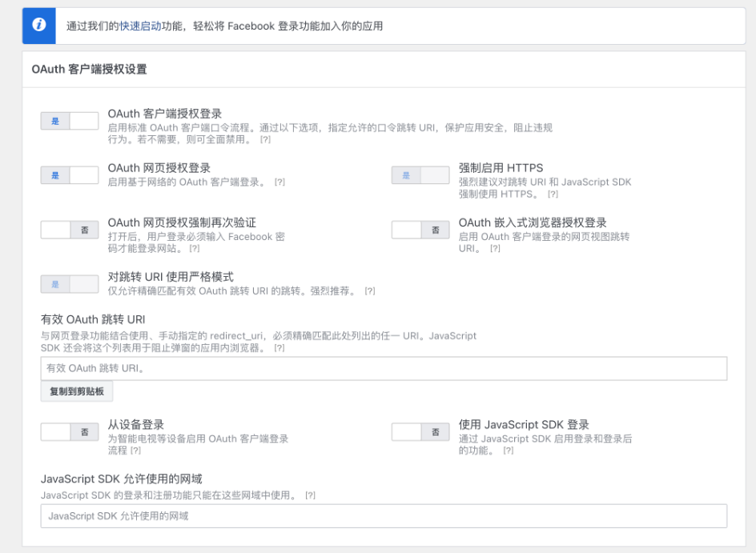Open help [?] for 严格模式 description
756x553 pixels.
370,291
